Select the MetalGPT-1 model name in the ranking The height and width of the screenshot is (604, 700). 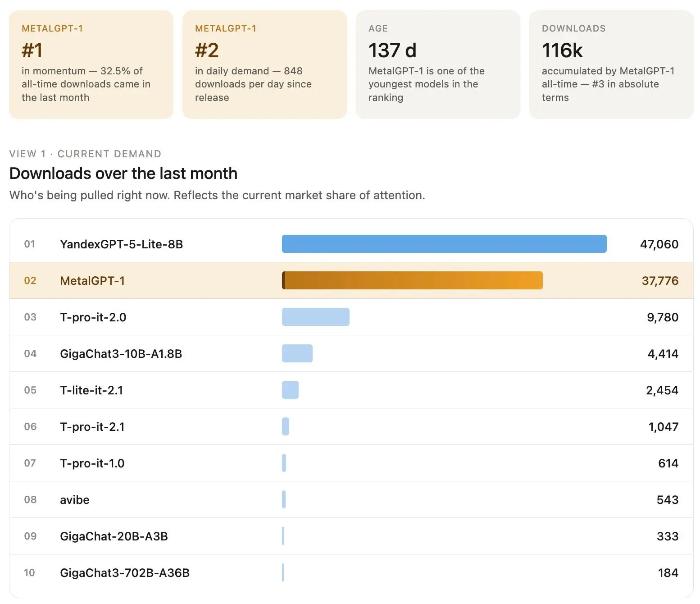tap(92, 281)
